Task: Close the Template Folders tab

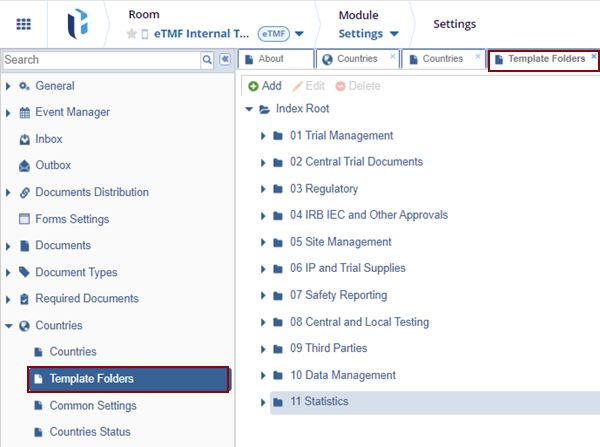Action: pyautogui.click(x=594, y=57)
